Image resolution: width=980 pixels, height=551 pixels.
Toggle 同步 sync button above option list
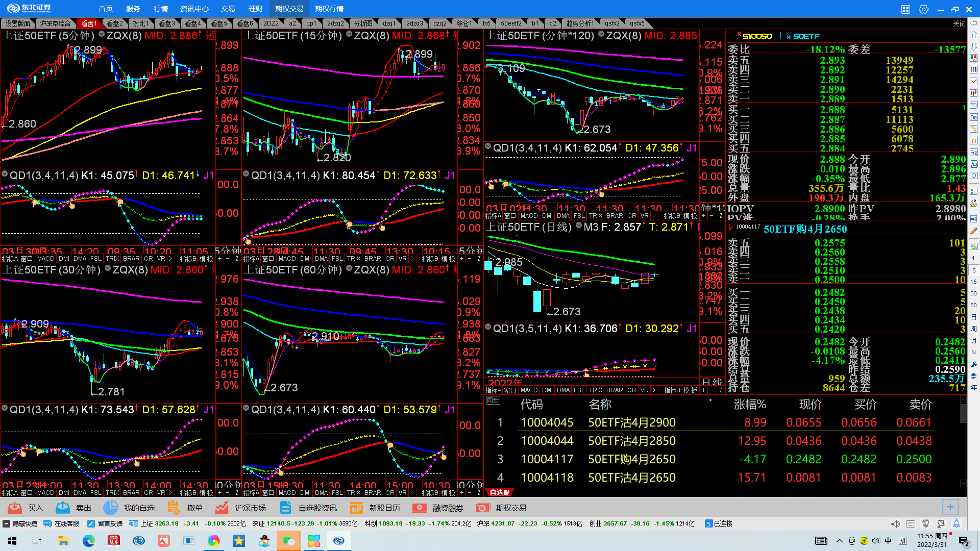point(493,400)
